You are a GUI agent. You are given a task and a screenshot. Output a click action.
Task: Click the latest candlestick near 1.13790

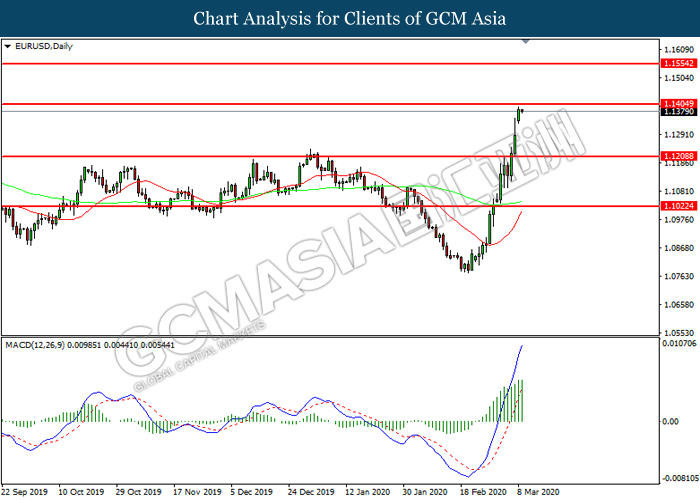pyautogui.click(x=521, y=112)
